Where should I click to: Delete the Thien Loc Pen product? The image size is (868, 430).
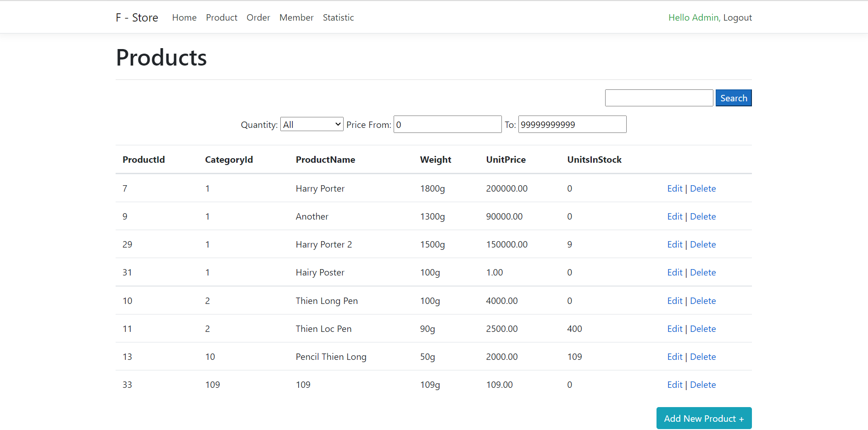coord(703,328)
